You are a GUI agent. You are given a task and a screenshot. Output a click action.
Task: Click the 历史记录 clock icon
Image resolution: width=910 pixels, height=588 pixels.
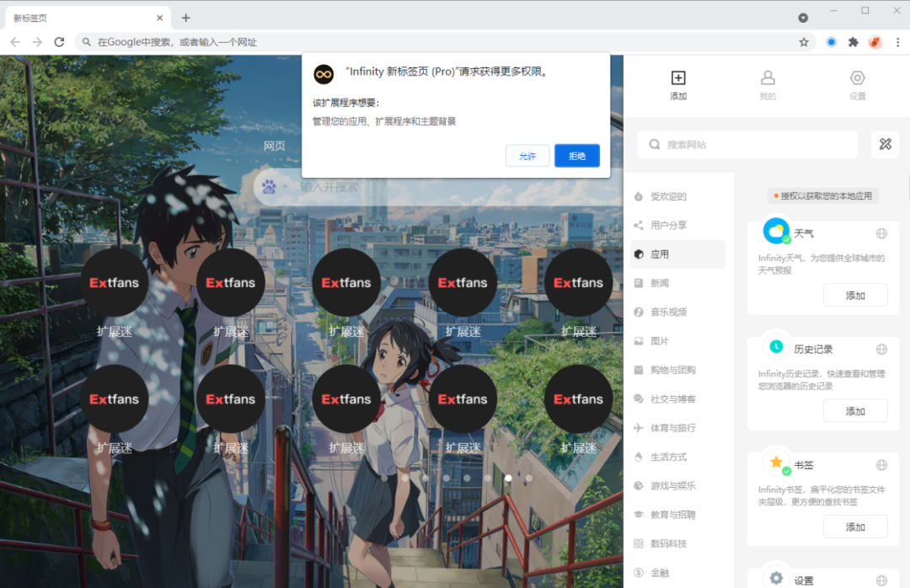[776, 346]
